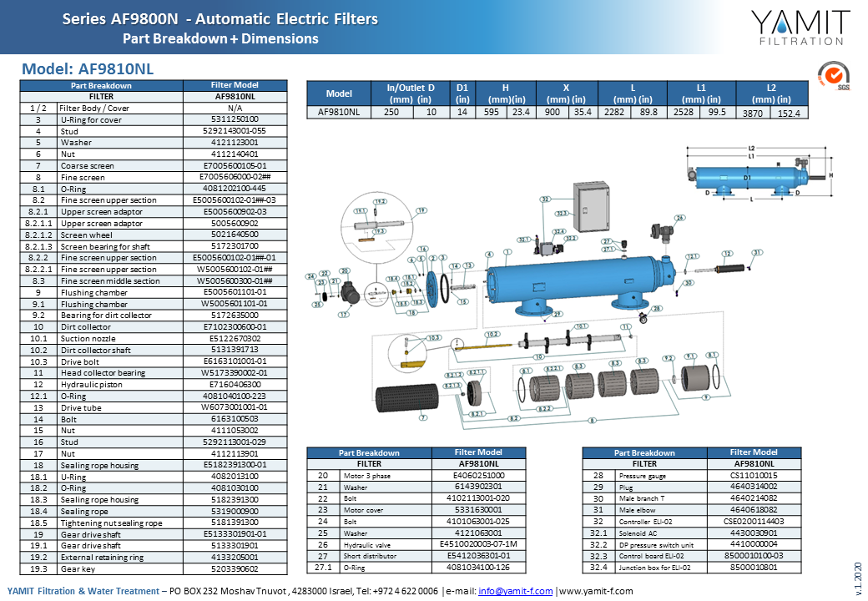Click the 'Suction nozzle' part name

[x=88, y=339]
